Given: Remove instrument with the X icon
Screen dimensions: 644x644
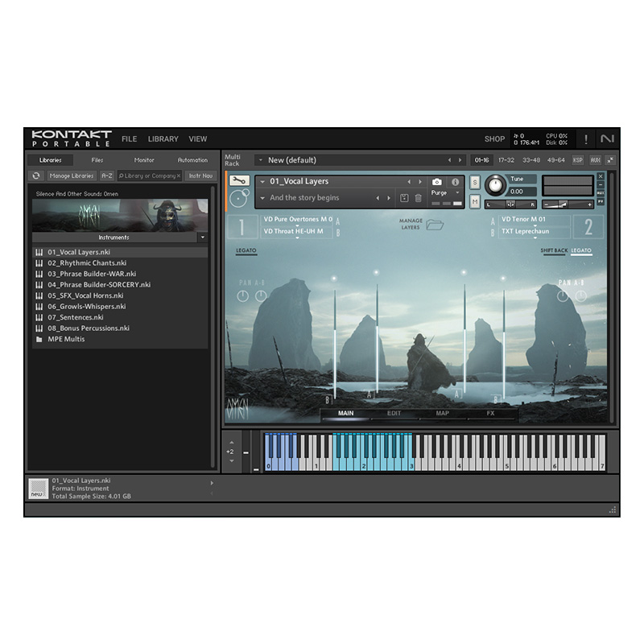Looking at the screenshot, I should coord(601,176).
